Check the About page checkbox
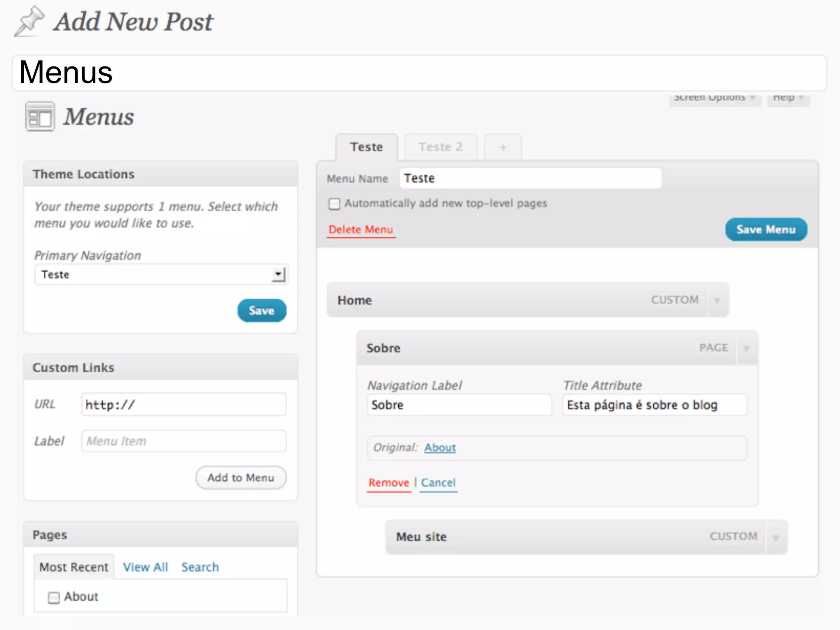840x630 pixels. click(x=54, y=598)
